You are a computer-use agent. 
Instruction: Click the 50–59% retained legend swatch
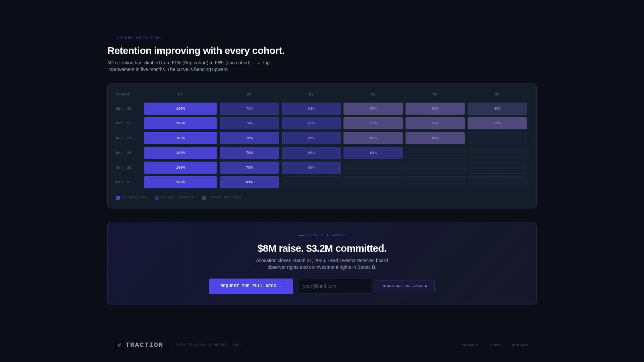tap(204, 198)
